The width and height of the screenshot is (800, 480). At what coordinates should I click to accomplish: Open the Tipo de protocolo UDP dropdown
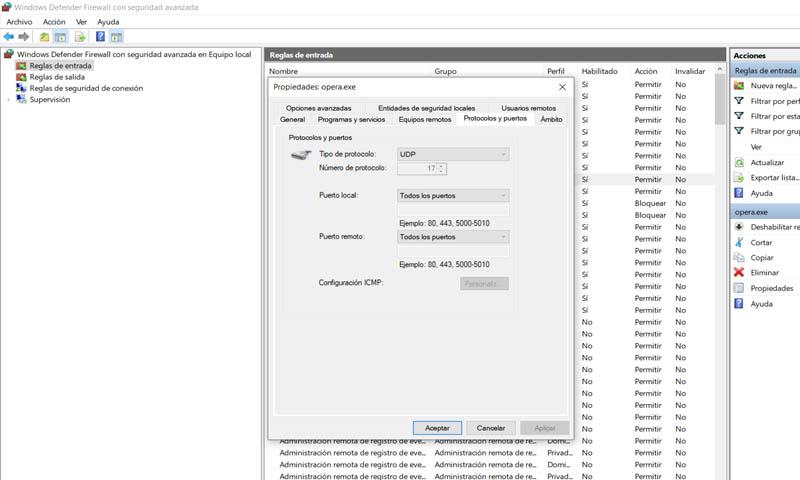point(453,154)
